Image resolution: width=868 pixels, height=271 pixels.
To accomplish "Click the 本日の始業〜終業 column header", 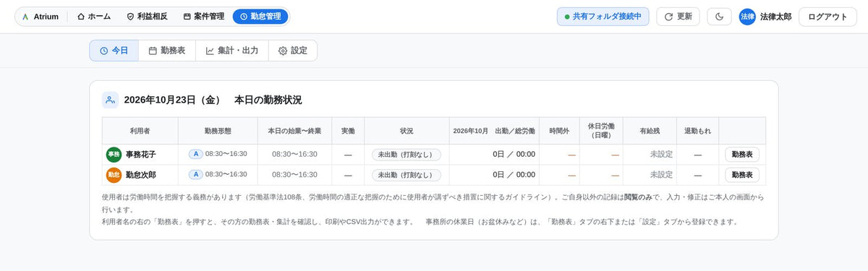I will (294, 131).
